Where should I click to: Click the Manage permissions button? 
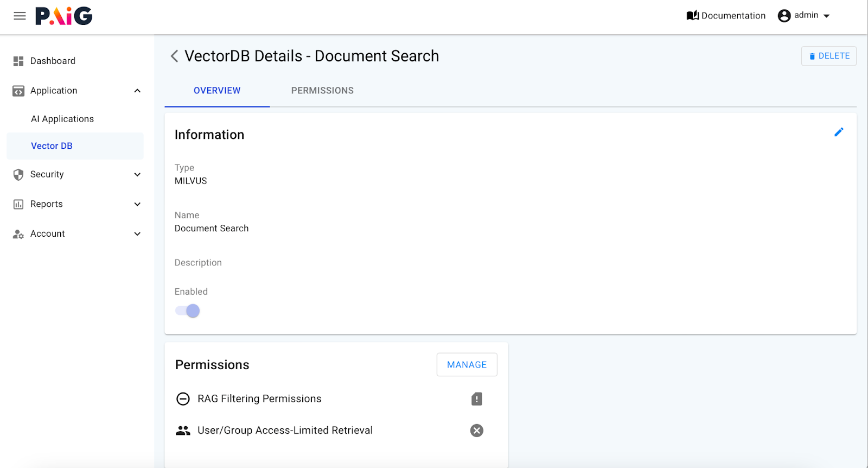click(x=467, y=365)
